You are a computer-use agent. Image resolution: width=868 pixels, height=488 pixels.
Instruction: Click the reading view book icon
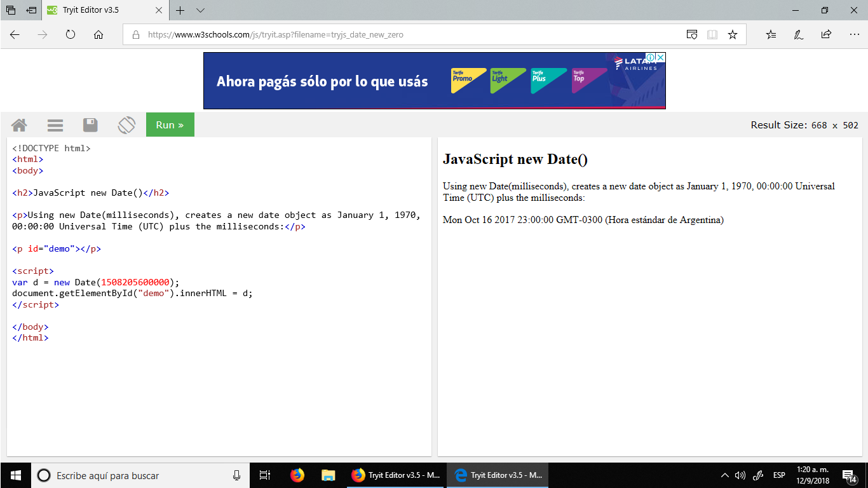712,35
